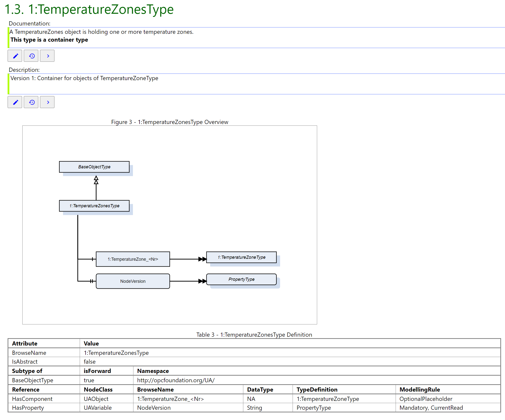Click the 1:TemperatureZone_<Nr> diagram node

click(x=133, y=259)
